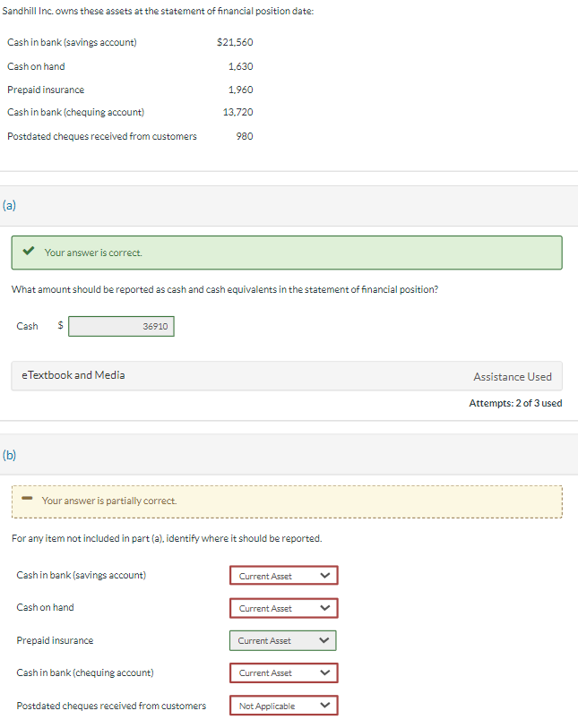
Task: Click the Your answer is correct banner
Action: [287, 252]
